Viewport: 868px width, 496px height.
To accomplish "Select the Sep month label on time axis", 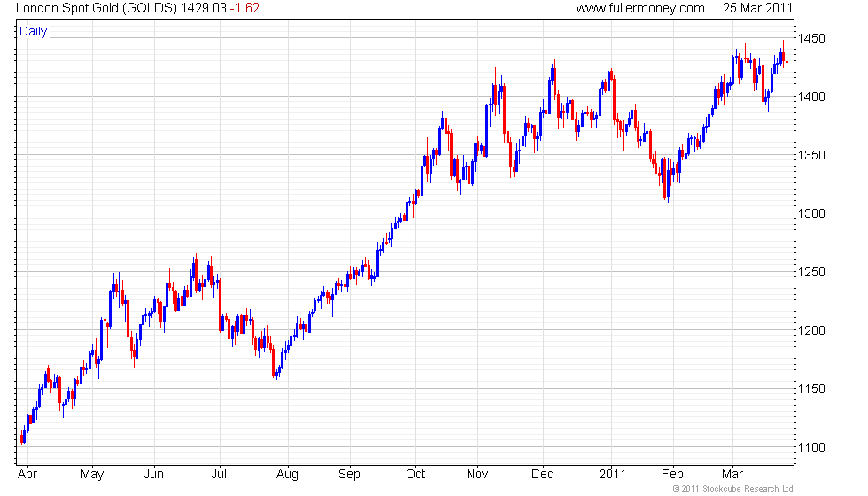I will tap(349, 475).
